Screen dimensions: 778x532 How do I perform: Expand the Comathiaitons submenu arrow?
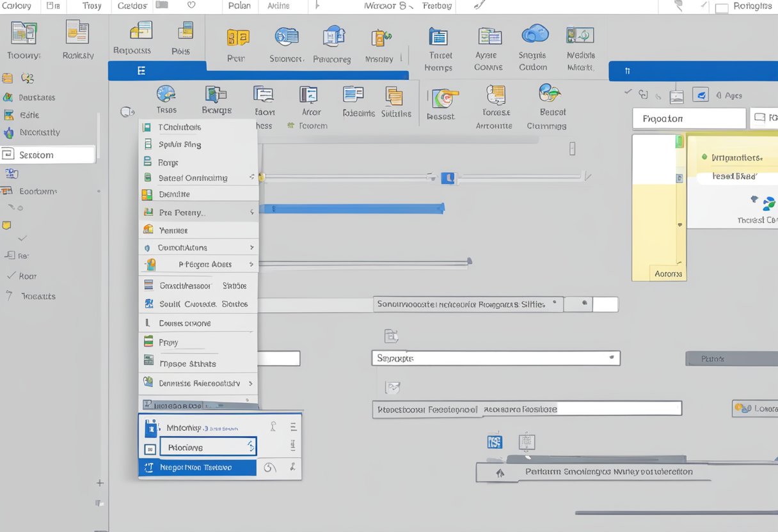click(x=252, y=247)
